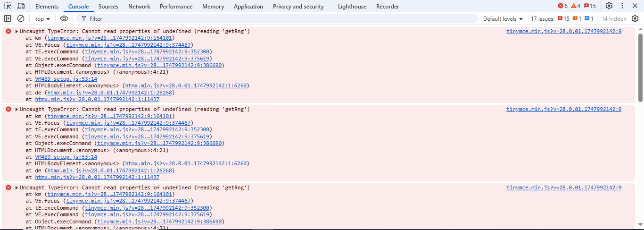The image size is (644, 230).
Task: Open the DevTools three-dot customize menu
Action: tap(622, 6)
